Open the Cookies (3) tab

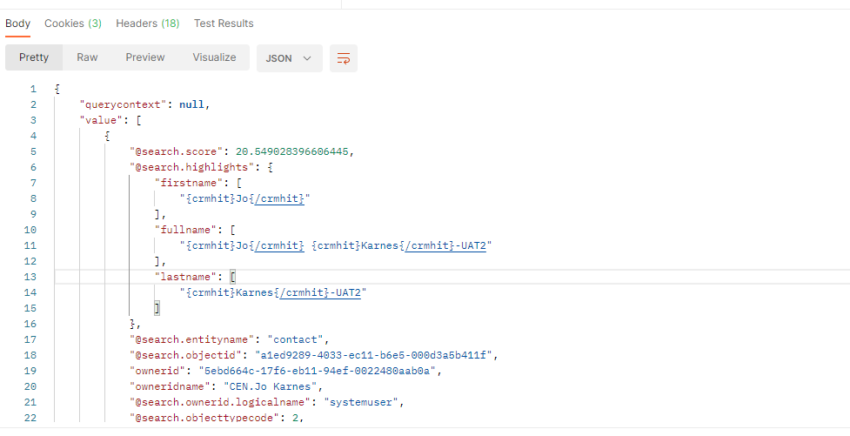73,23
